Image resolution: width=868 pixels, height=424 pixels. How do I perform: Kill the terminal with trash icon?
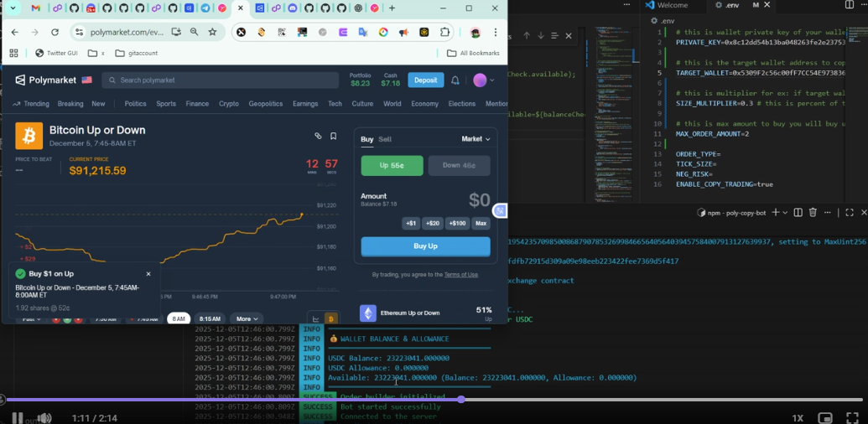[813, 212]
